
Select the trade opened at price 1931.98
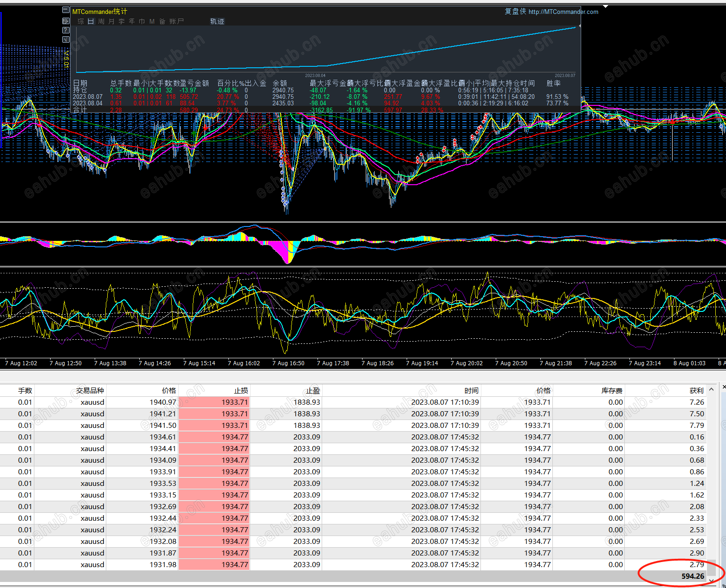pos(353,565)
